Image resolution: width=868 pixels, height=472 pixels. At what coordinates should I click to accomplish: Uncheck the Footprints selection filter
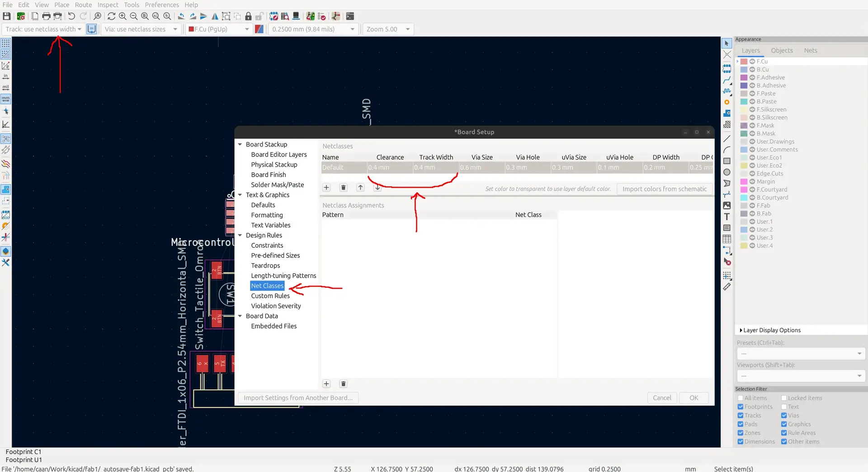pyautogui.click(x=741, y=407)
